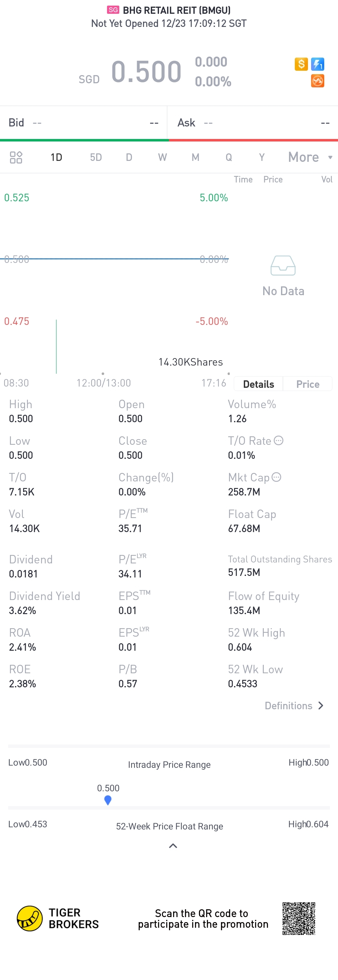Screen dimensions: 338x980
Task: Open the chart layout grid icon
Action: pos(16,157)
